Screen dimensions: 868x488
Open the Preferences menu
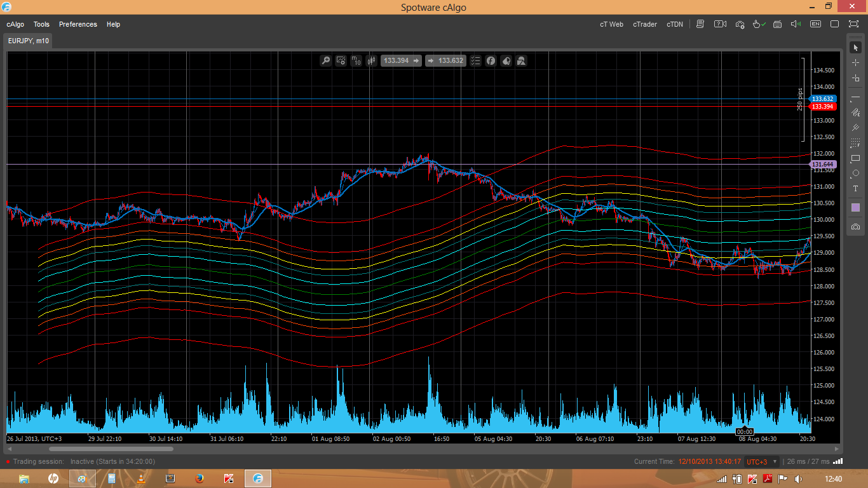coord(78,24)
